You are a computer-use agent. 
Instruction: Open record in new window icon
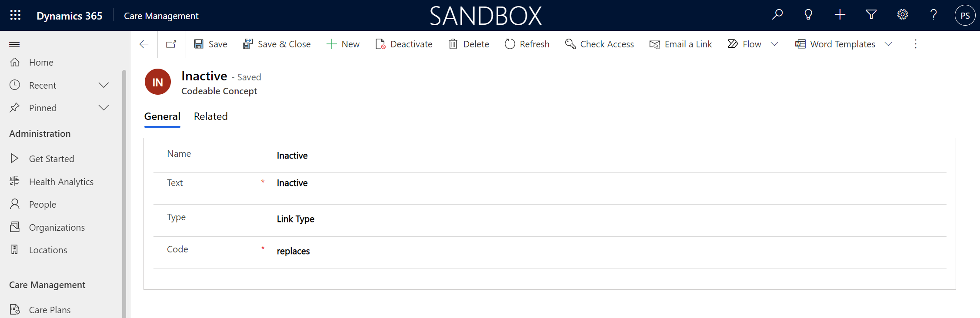(171, 44)
